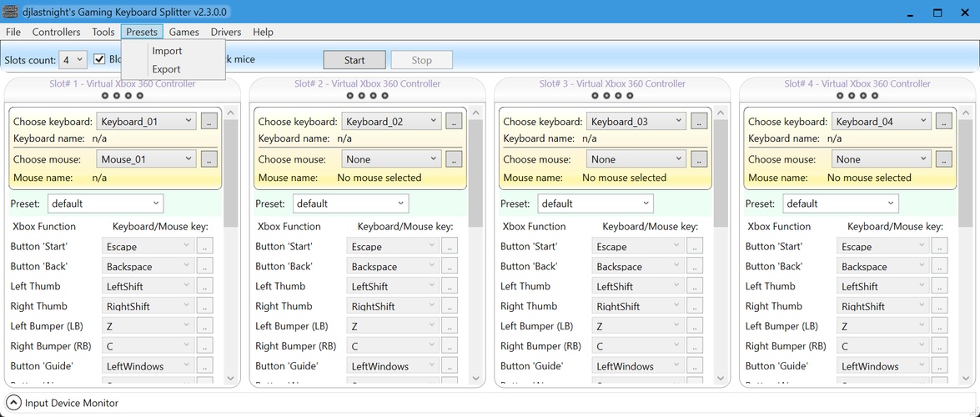
Task: Click the Stop button
Action: pyautogui.click(x=421, y=60)
